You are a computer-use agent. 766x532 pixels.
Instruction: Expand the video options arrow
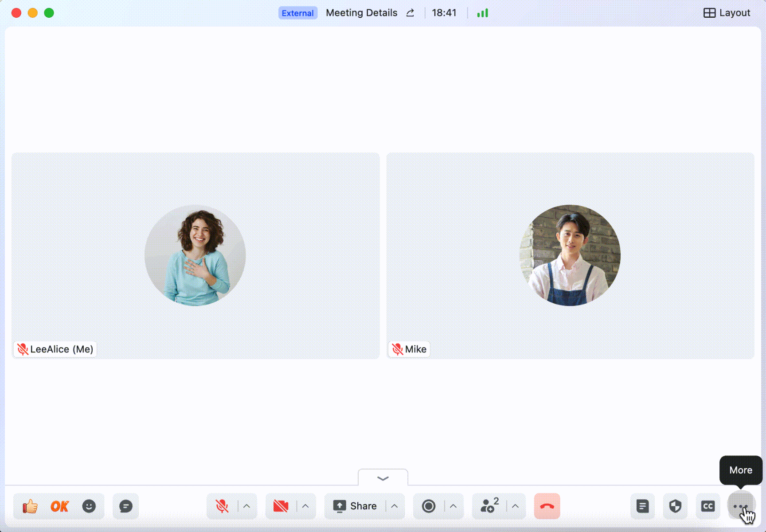point(305,506)
